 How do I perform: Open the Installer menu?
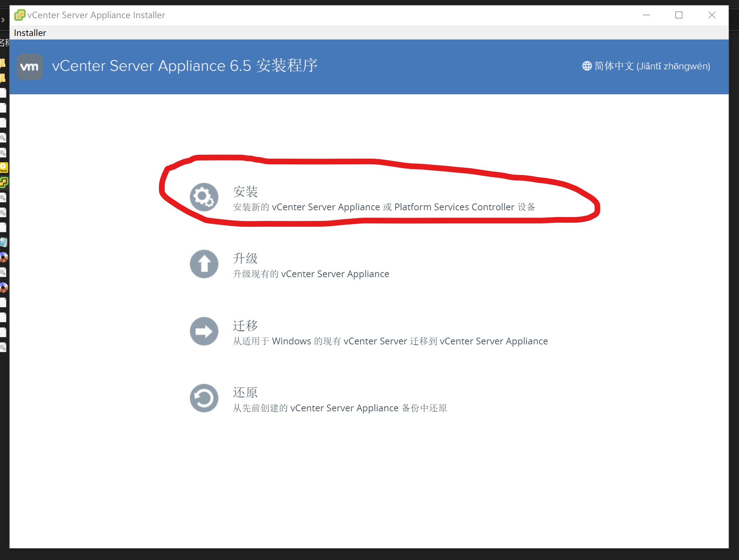click(x=30, y=33)
